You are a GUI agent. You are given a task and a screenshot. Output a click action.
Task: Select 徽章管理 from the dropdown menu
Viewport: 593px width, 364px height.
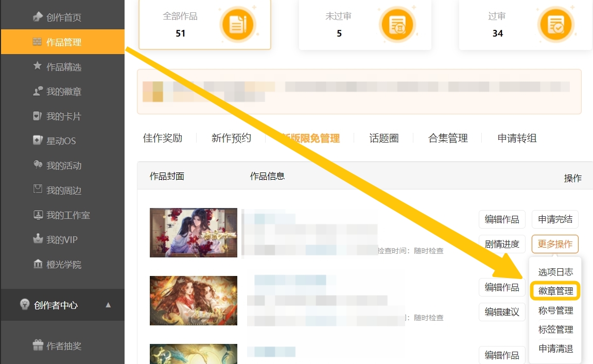click(x=555, y=291)
